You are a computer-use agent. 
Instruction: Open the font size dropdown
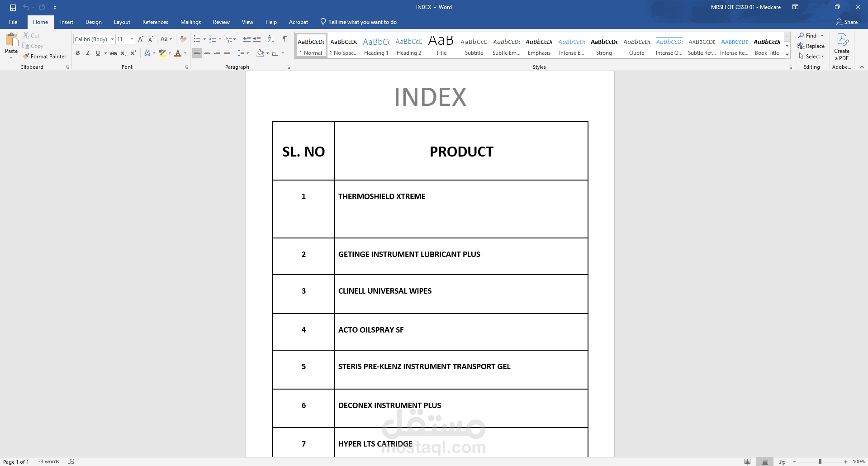pos(132,39)
